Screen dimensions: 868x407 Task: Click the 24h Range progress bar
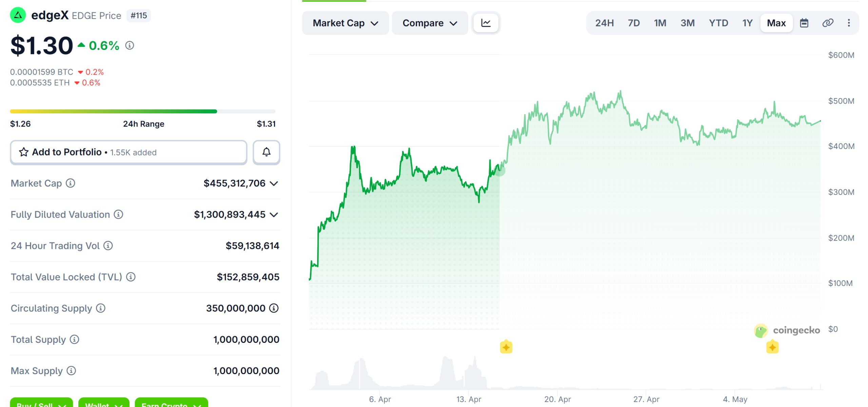coord(143,111)
